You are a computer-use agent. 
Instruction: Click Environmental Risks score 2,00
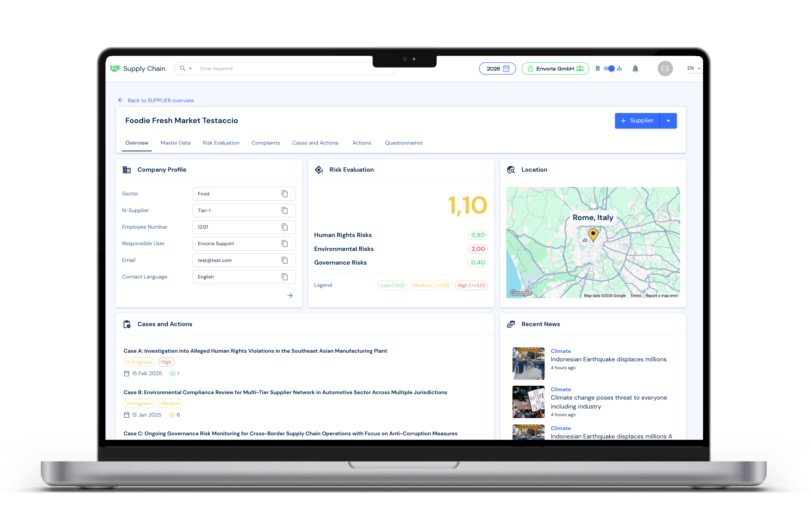tap(478, 249)
